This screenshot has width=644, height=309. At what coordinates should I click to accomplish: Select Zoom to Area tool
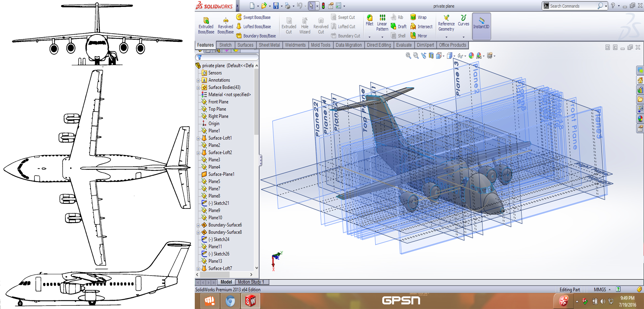416,56
